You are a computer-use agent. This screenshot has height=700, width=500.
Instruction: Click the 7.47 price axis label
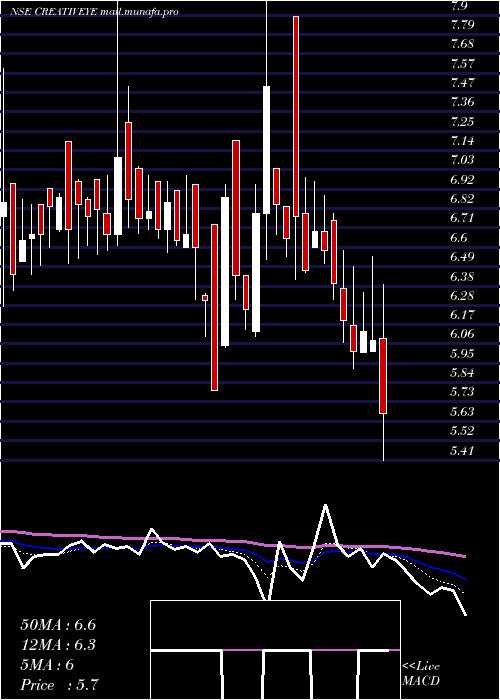(462, 83)
